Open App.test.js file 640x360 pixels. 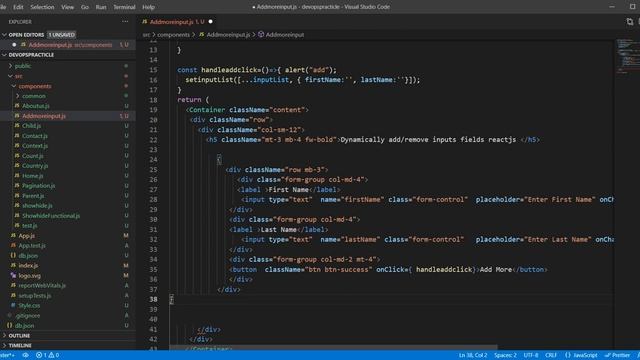(x=32, y=245)
